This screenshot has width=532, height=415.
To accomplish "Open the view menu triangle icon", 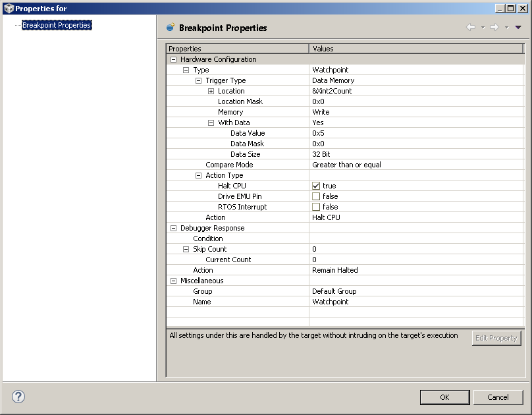I will click(x=518, y=28).
